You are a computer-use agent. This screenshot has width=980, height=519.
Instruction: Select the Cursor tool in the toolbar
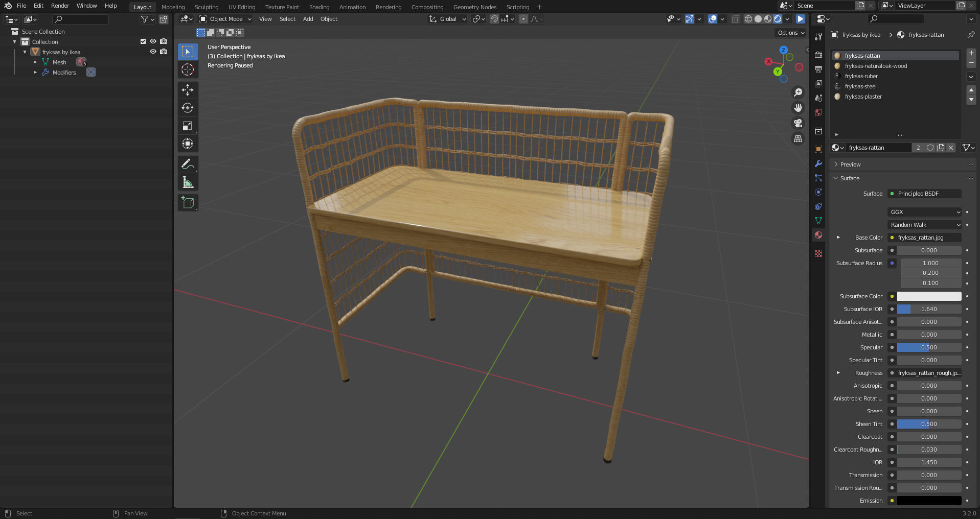[188, 69]
